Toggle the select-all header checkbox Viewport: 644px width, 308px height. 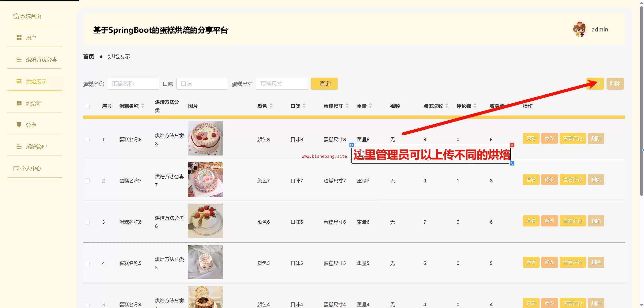pyautogui.click(x=87, y=106)
